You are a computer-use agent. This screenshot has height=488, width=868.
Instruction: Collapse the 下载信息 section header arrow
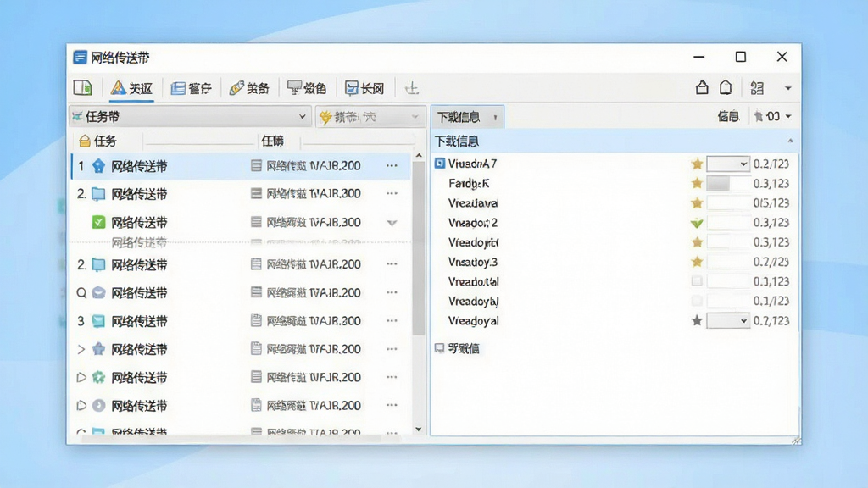[791, 141]
